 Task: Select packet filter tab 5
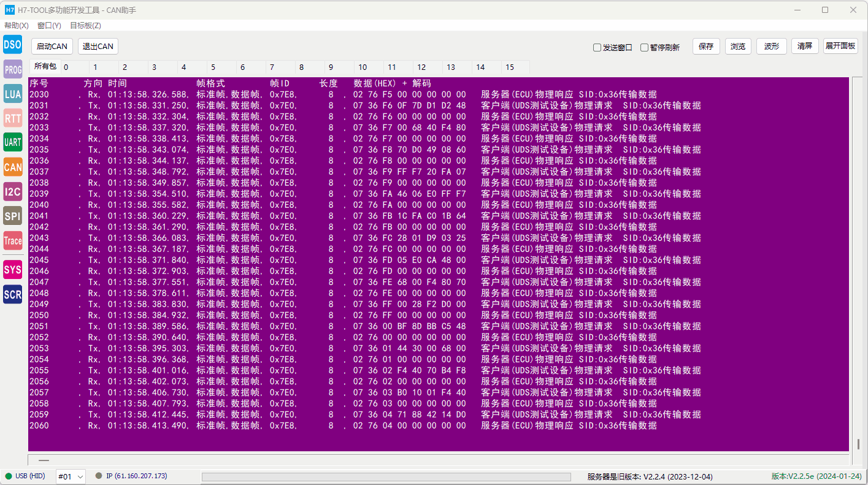(221, 67)
